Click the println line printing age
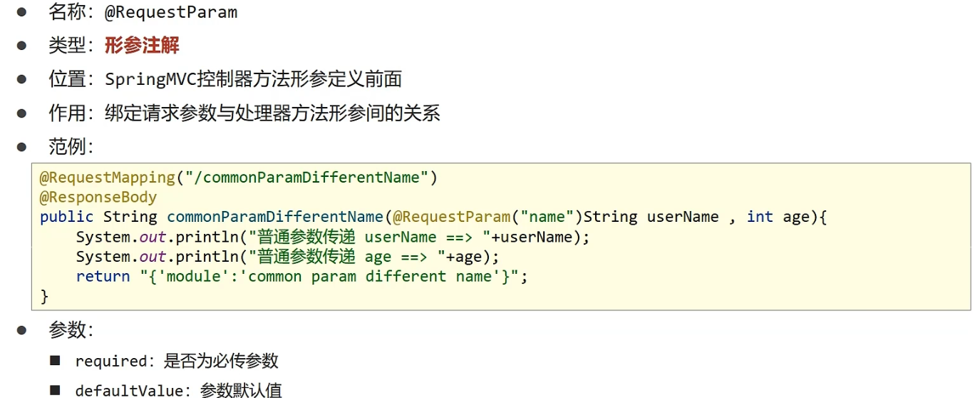The image size is (980, 398). [x=288, y=256]
